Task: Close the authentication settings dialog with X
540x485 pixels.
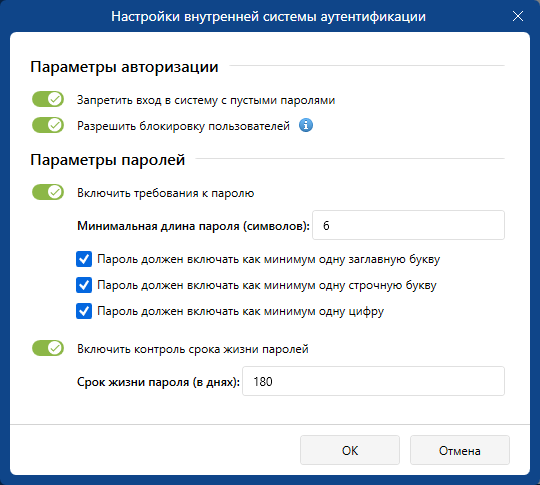Action: click(518, 16)
